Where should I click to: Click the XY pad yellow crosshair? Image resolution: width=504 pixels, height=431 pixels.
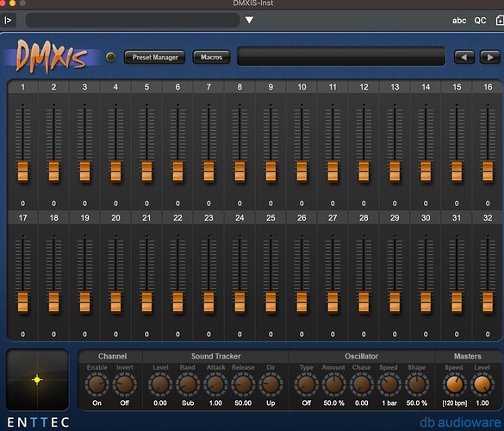point(37,380)
